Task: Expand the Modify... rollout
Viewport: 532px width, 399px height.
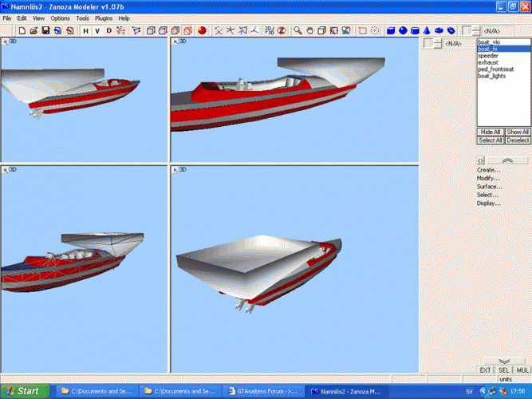Action: 488,178
